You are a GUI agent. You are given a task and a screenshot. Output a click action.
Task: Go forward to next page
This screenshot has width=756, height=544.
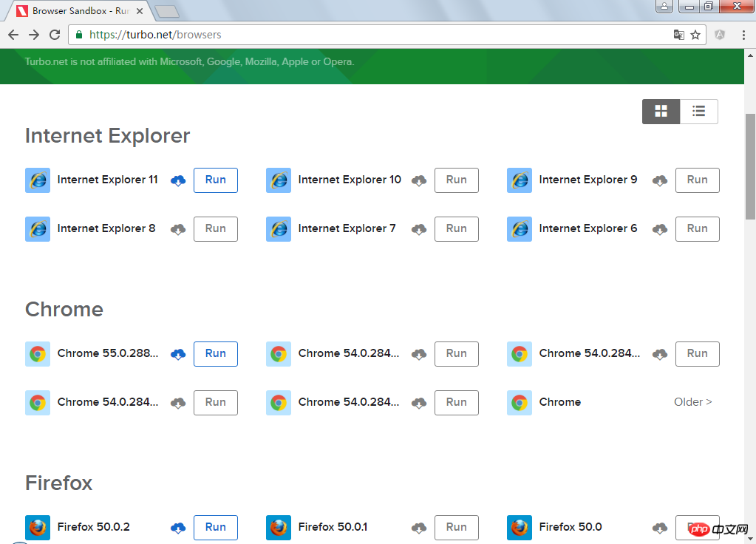(34, 35)
